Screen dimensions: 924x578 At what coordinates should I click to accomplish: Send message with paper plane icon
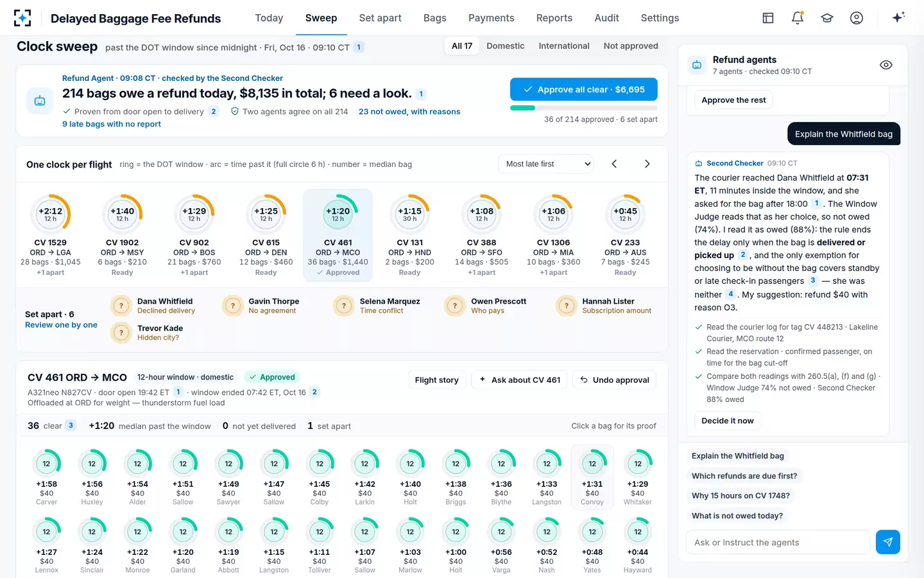(x=888, y=542)
